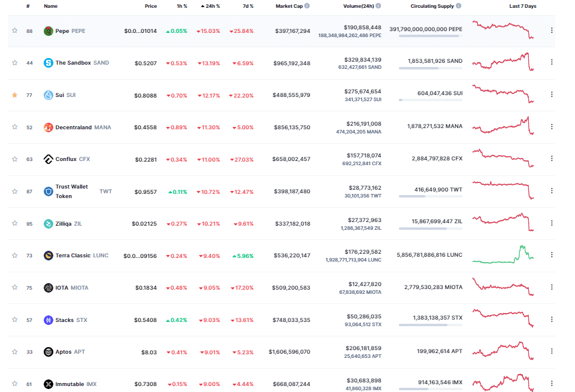
Task: Add Stacks to watchlist star
Action: [x=14, y=320]
